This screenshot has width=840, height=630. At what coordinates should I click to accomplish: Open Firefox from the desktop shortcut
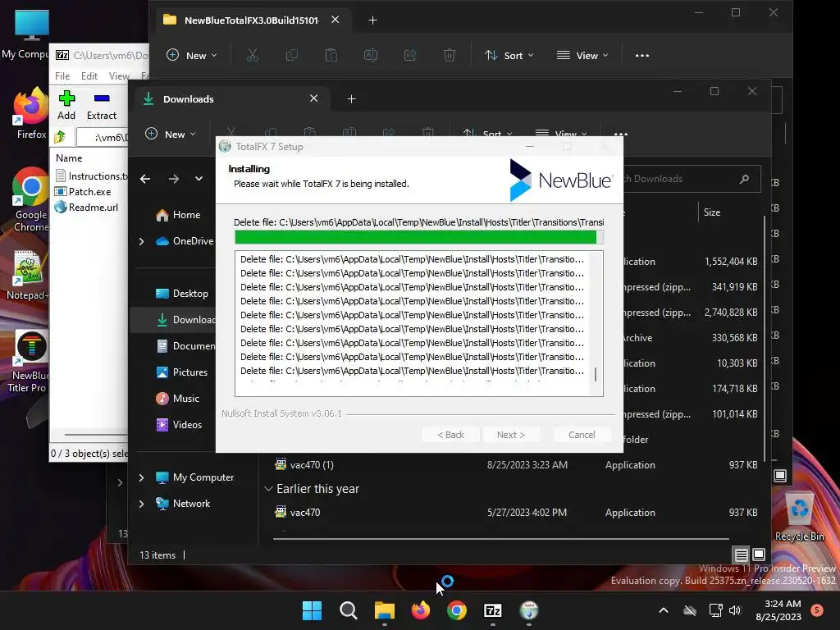coord(31,113)
